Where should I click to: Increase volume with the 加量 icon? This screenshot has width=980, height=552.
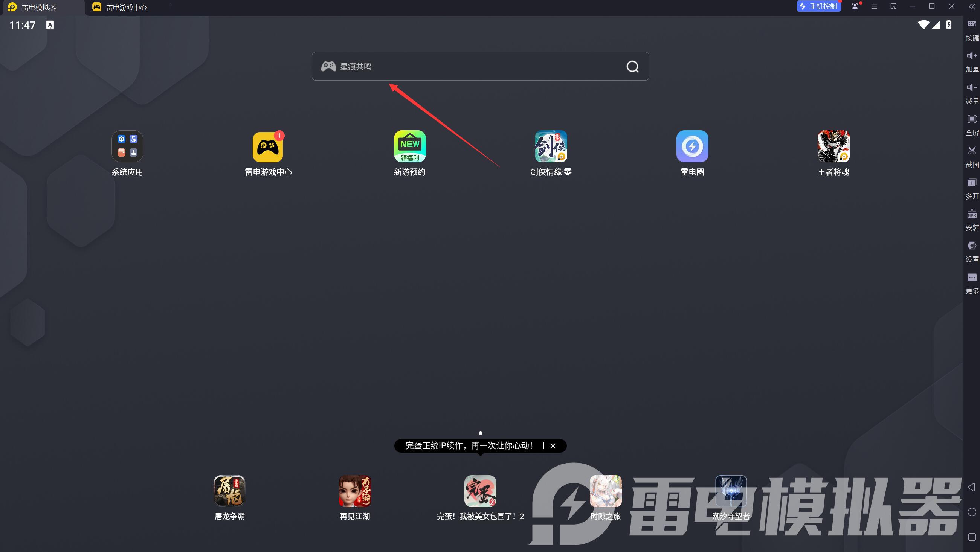pyautogui.click(x=972, y=56)
